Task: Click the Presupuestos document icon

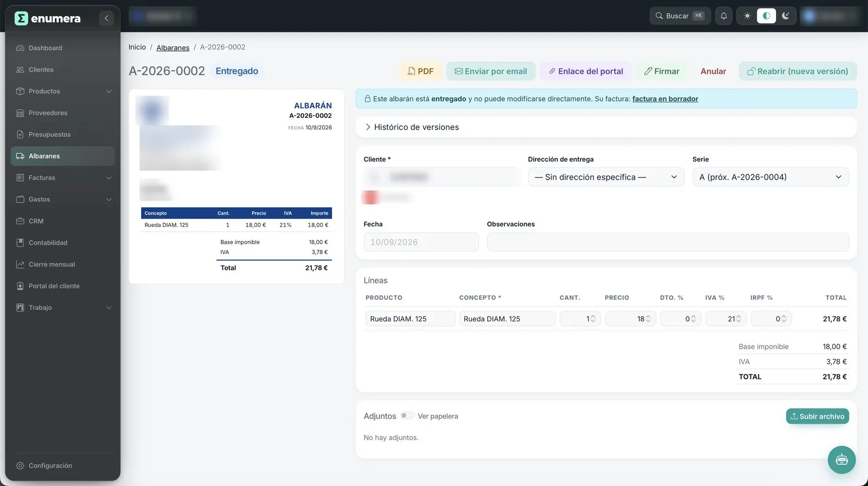Action: point(20,135)
